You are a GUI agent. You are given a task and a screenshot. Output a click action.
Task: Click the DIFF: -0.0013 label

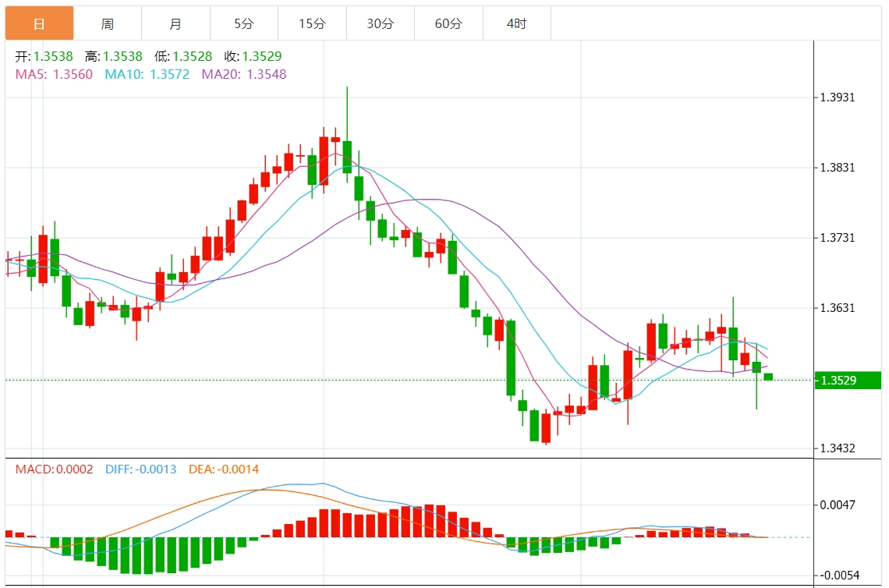pos(140,469)
